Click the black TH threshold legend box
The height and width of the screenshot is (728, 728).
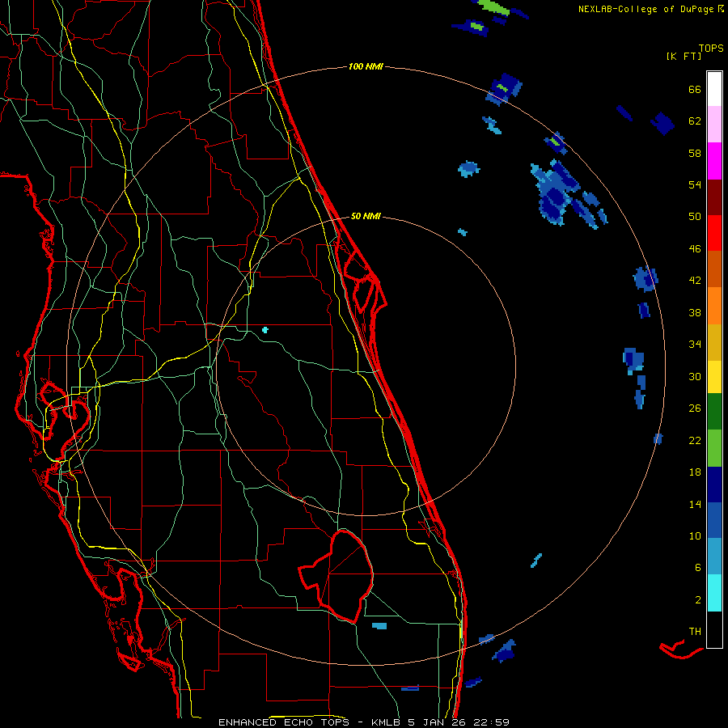714,629
